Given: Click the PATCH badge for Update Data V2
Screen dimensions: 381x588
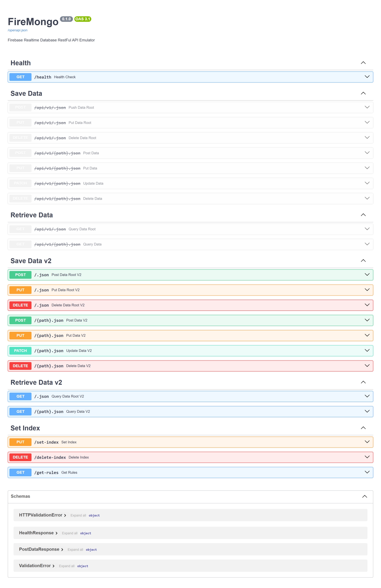Looking at the screenshot, I should [x=20, y=351].
